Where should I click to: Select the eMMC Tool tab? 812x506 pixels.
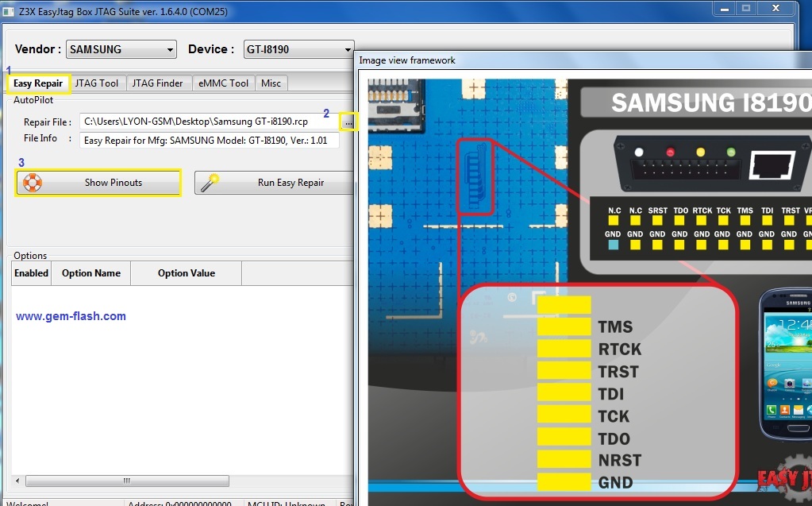coord(223,83)
